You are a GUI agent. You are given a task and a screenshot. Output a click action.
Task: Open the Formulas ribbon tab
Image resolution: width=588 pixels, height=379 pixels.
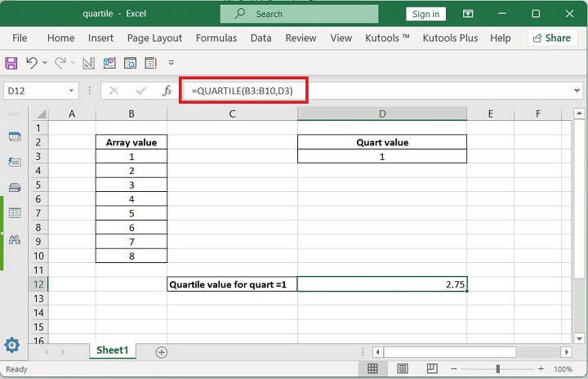click(x=216, y=38)
